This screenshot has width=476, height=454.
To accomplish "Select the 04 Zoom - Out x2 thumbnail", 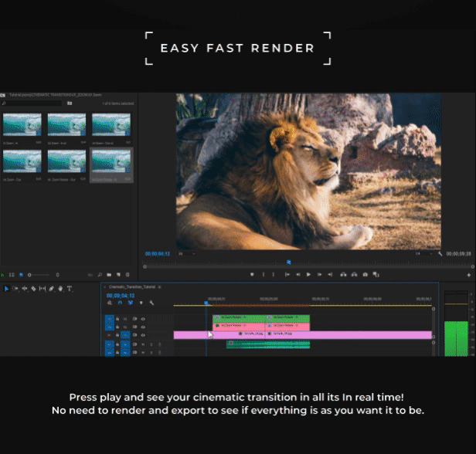I will coord(111,124).
